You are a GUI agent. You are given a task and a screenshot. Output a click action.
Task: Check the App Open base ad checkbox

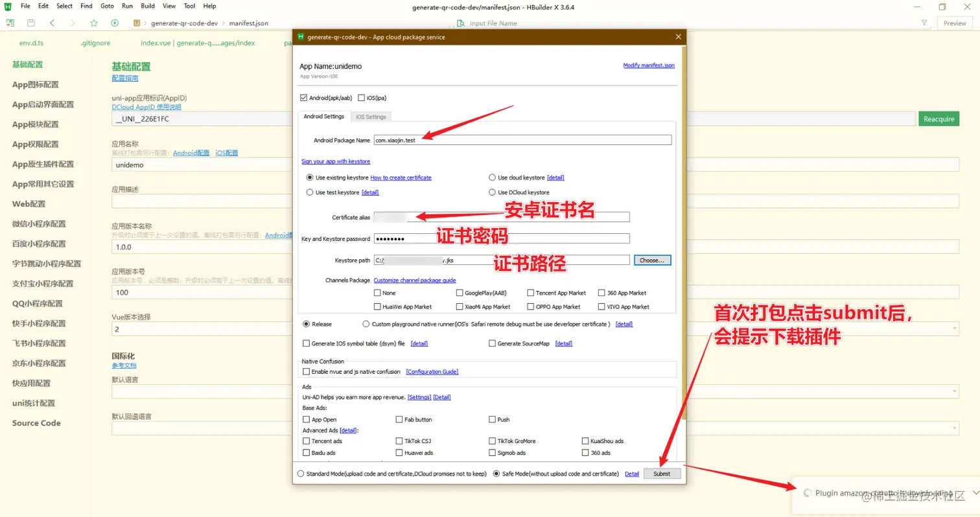(x=307, y=420)
